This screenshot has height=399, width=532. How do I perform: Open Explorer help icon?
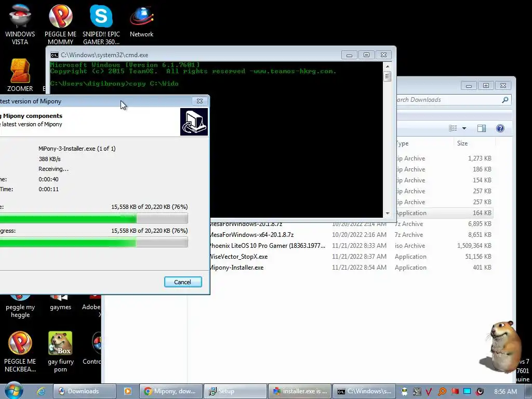coord(500,128)
